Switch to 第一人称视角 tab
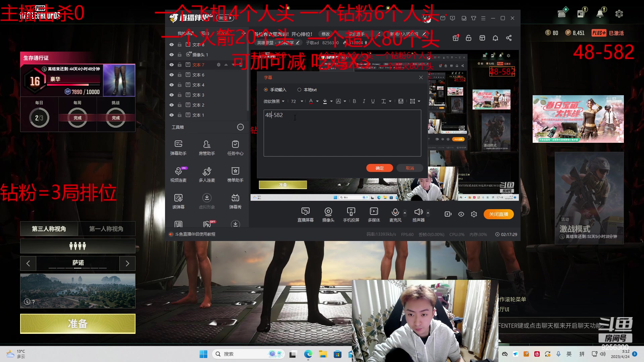The height and width of the screenshot is (362, 644). pos(106,229)
